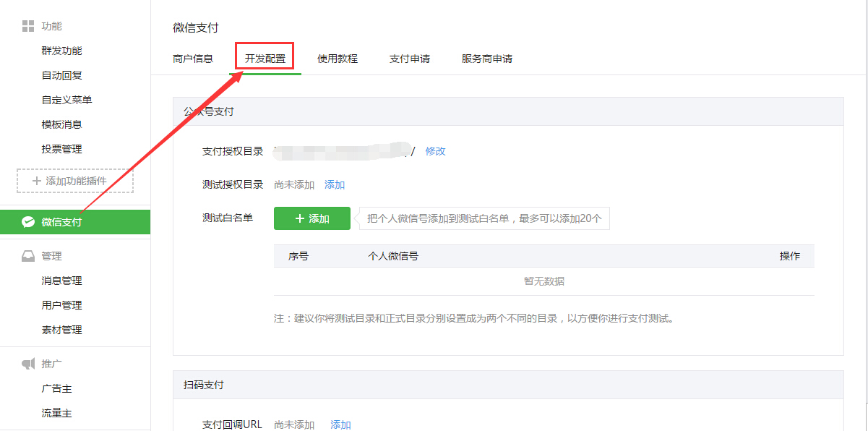The width and height of the screenshot is (868, 431).
Task: Open 投票管理 in the sidebar
Action: coord(62,149)
